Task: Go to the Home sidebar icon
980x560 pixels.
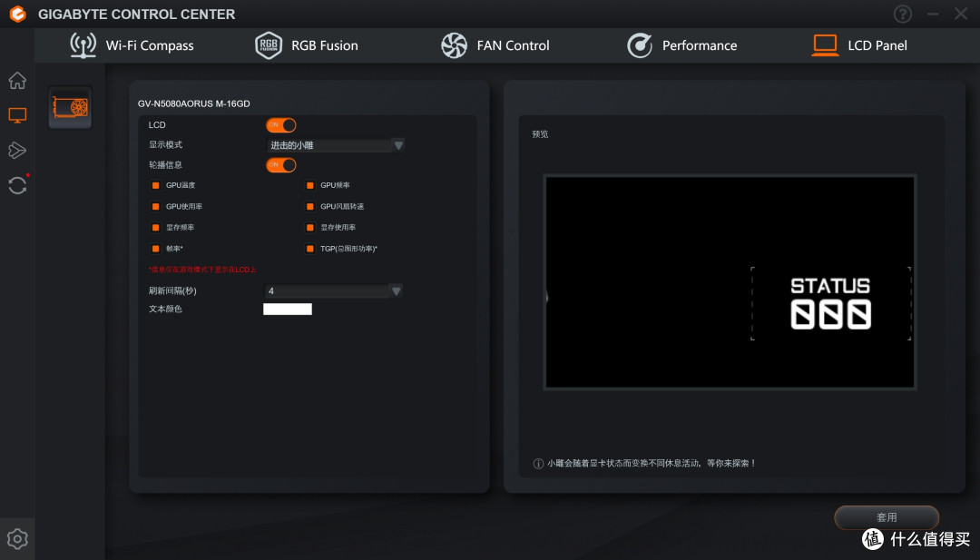Action: coord(17,80)
